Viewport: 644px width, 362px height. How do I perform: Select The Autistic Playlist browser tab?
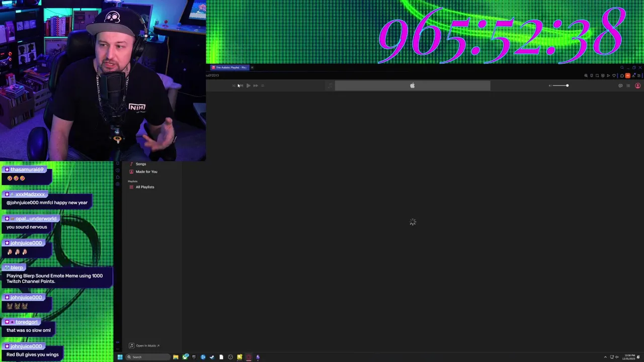point(229,67)
